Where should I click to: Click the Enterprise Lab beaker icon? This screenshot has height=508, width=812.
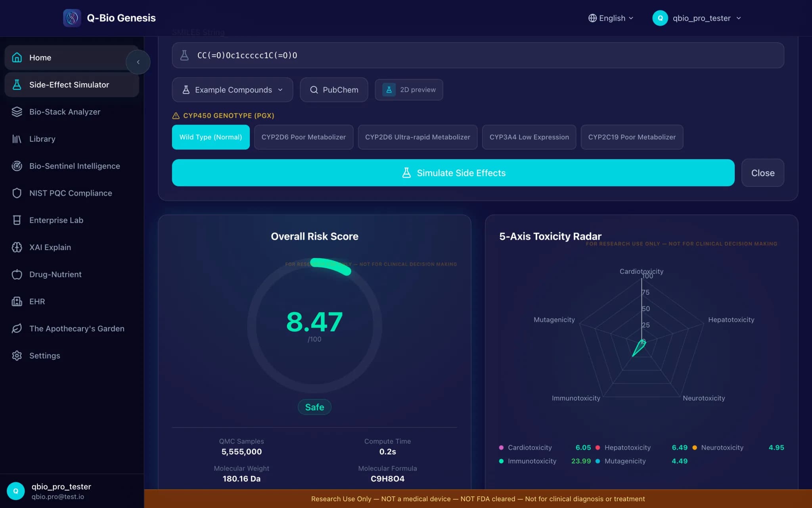[x=17, y=220]
